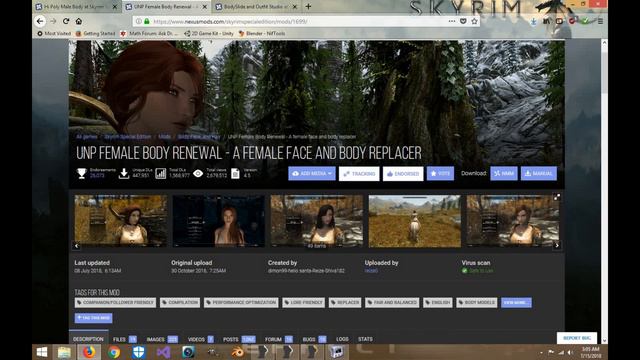Image resolution: width=640 pixels, height=360 pixels.
Task: Click the green padlock site security icon
Action: (x=147, y=21)
